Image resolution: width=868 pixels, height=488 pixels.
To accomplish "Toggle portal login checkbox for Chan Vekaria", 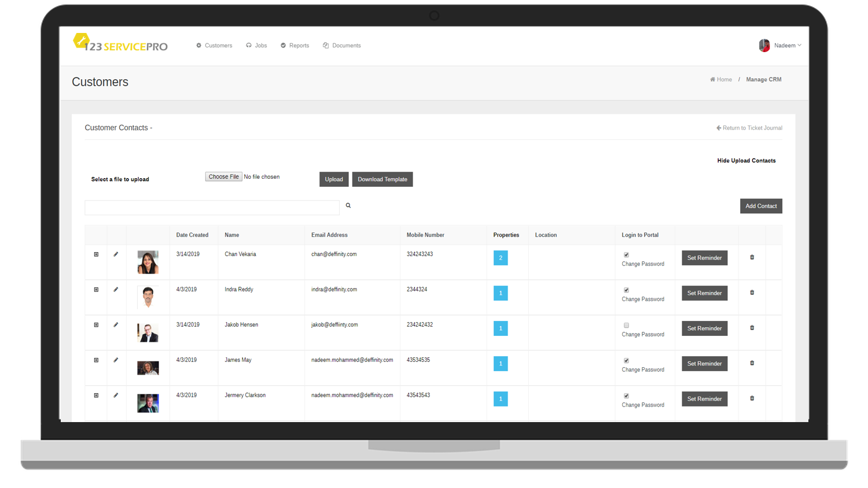I will pos(626,255).
